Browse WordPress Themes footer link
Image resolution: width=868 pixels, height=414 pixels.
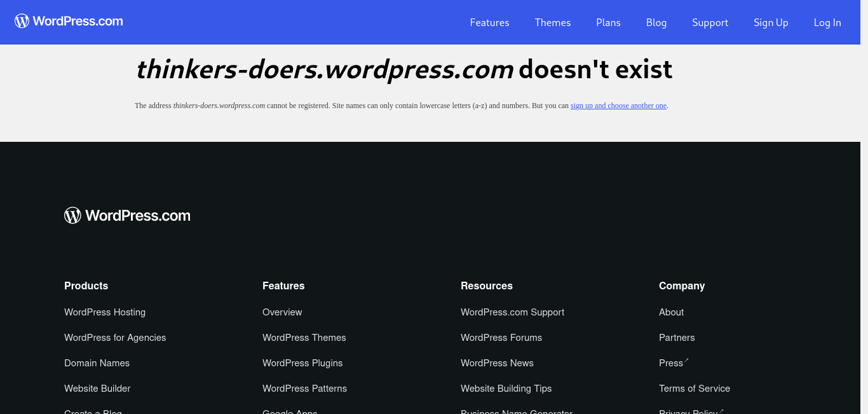tap(304, 338)
